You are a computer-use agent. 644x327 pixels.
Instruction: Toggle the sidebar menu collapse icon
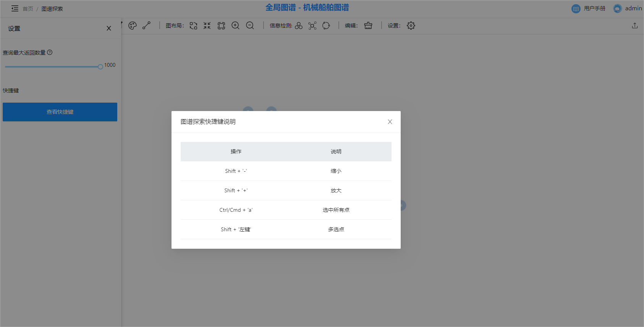(15, 8)
